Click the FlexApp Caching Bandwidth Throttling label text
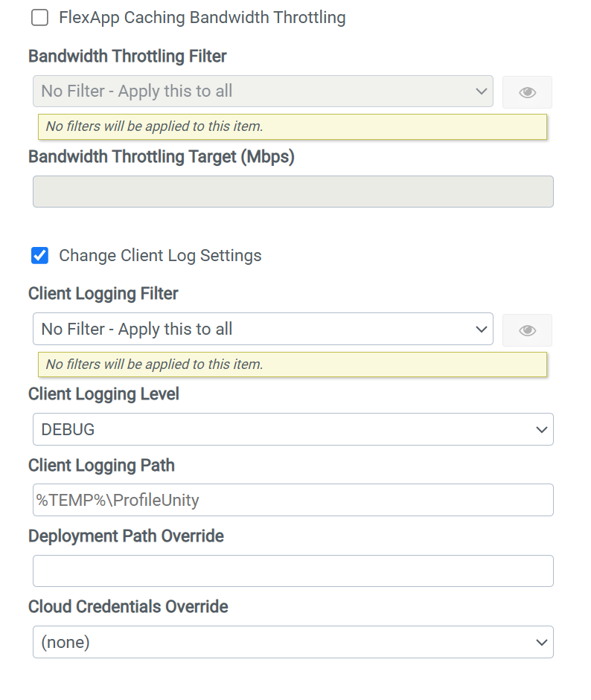 [202, 18]
